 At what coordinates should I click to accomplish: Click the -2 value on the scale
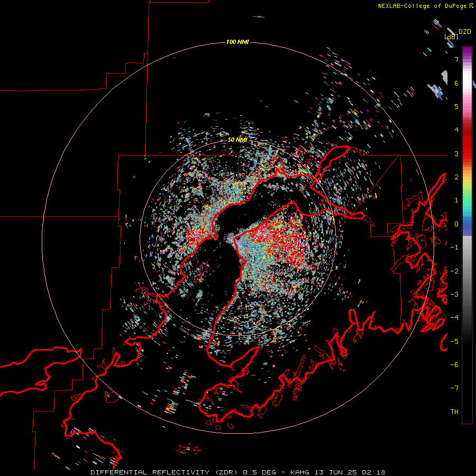pos(454,271)
